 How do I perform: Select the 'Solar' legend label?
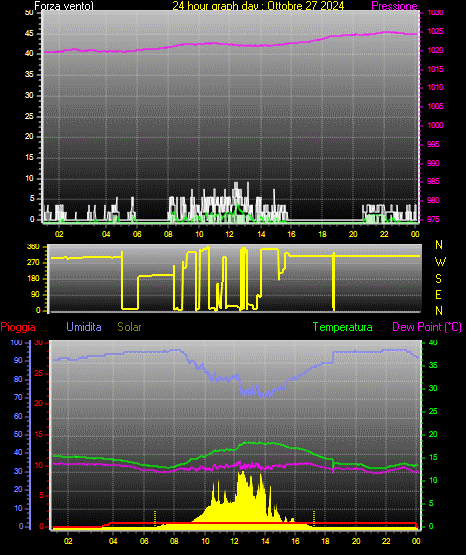pos(130,327)
